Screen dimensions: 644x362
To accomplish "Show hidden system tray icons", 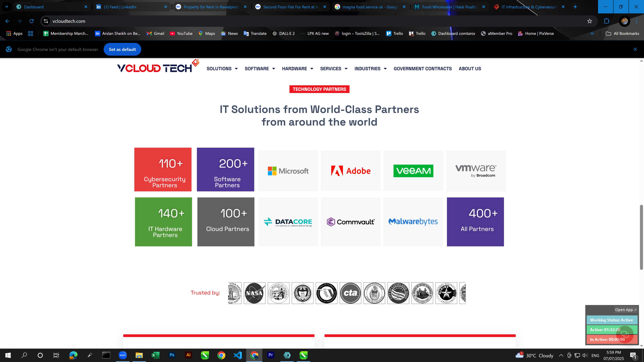I will click(561, 355).
